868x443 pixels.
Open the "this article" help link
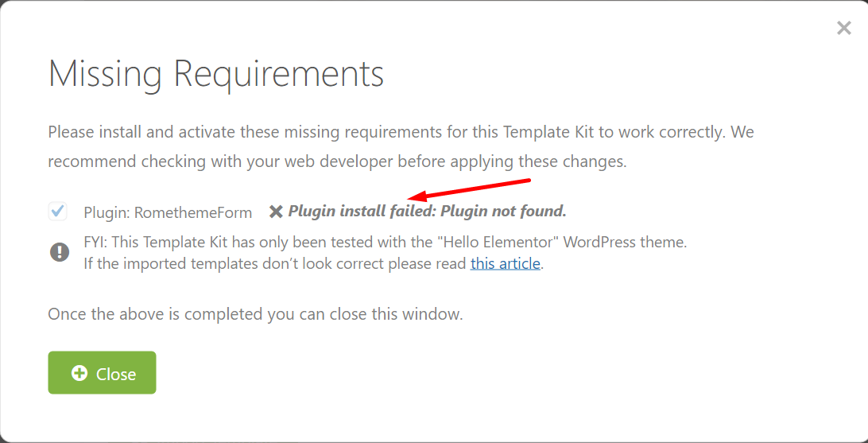coord(505,263)
